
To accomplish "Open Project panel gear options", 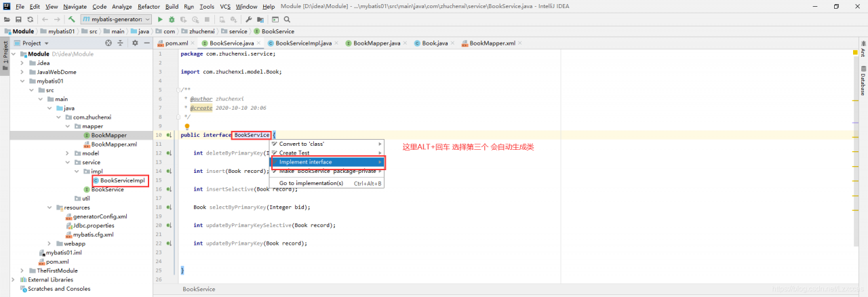I will pos(135,43).
